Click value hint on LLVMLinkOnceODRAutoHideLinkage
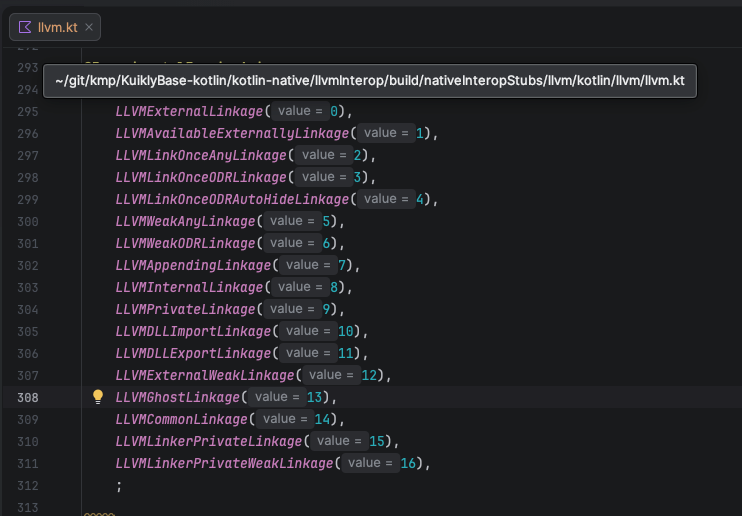742x516 pixels. click(387, 199)
